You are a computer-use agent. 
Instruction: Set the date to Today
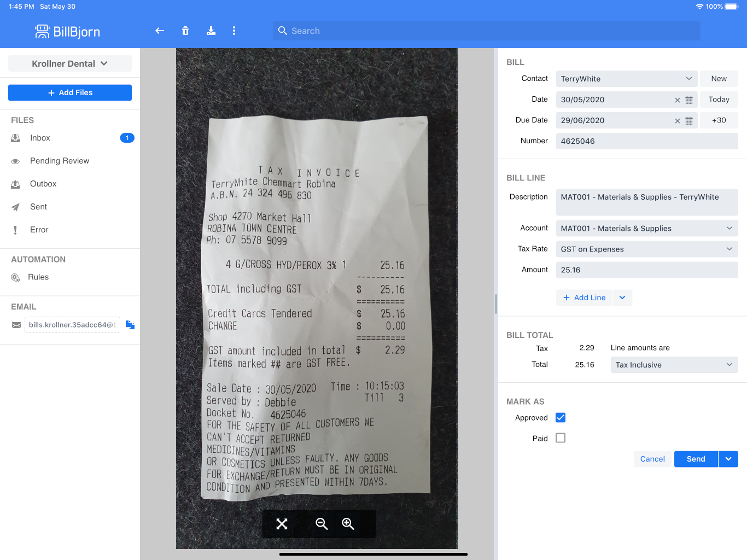point(719,100)
